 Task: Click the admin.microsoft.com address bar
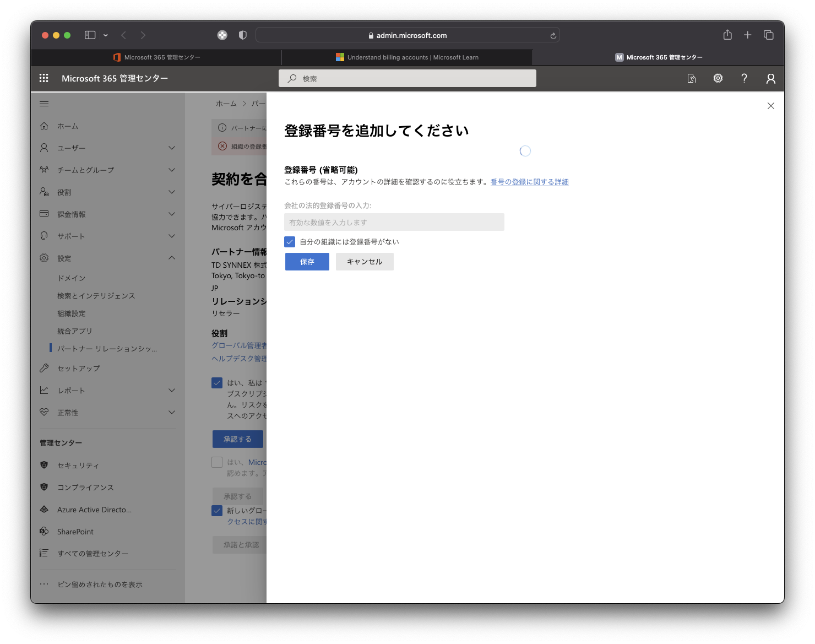click(407, 35)
